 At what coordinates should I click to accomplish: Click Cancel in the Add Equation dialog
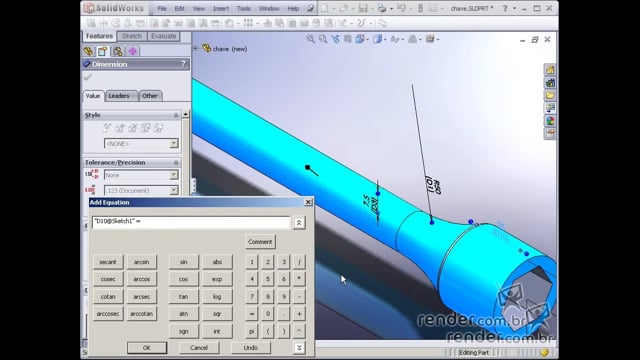(199, 348)
